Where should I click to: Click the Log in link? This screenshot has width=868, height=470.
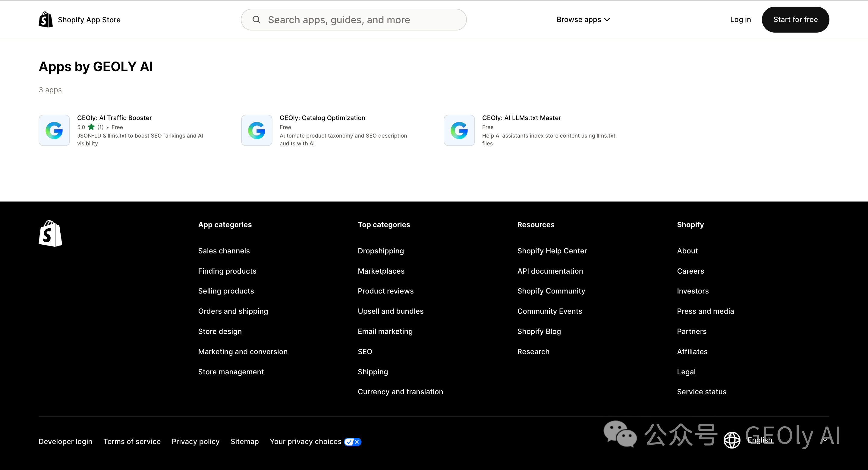(x=740, y=20)
